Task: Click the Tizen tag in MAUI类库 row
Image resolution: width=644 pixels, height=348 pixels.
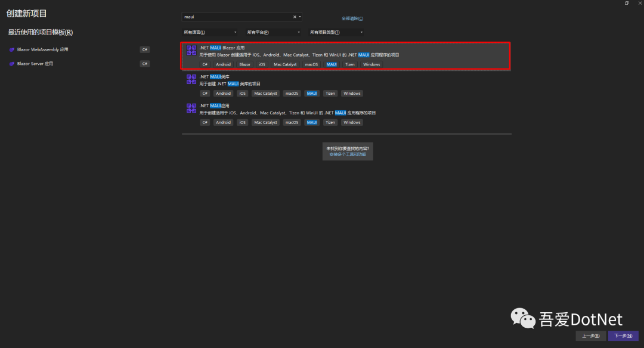Action: pyautogui.click(x=330, y=94)
